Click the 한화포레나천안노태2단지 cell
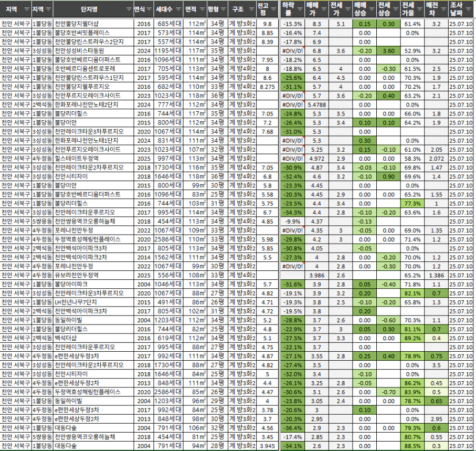This screenshot has width=476, height=451. click(x=93, y=105)
